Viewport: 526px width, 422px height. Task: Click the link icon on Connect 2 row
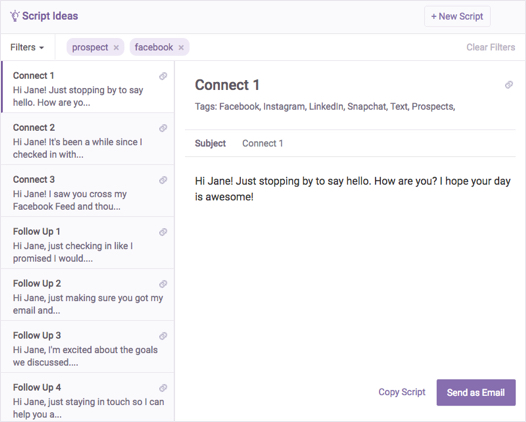pos(163,128)
